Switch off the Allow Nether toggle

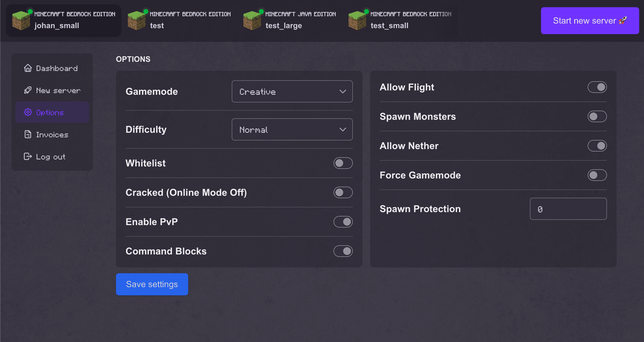point(597,146)
